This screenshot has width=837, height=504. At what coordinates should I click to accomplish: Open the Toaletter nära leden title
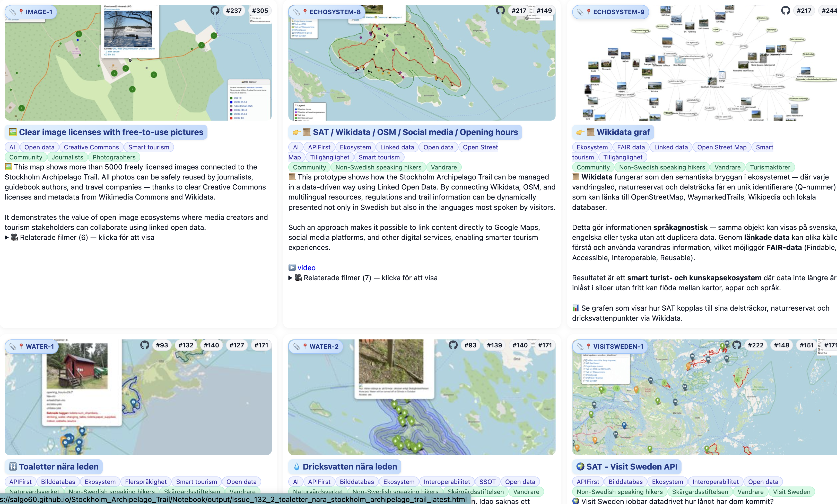[x=58, y=467]
